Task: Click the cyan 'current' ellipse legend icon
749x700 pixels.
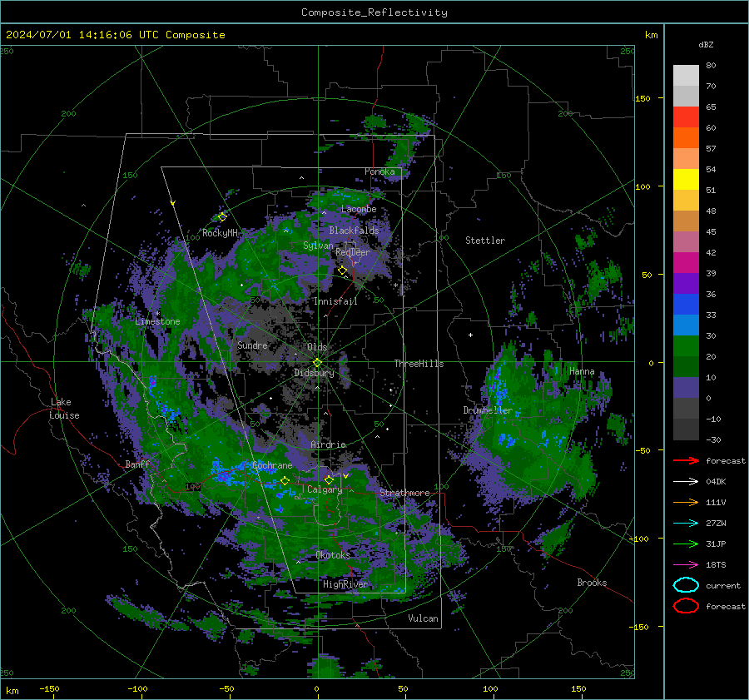Action: pos(686,585)
